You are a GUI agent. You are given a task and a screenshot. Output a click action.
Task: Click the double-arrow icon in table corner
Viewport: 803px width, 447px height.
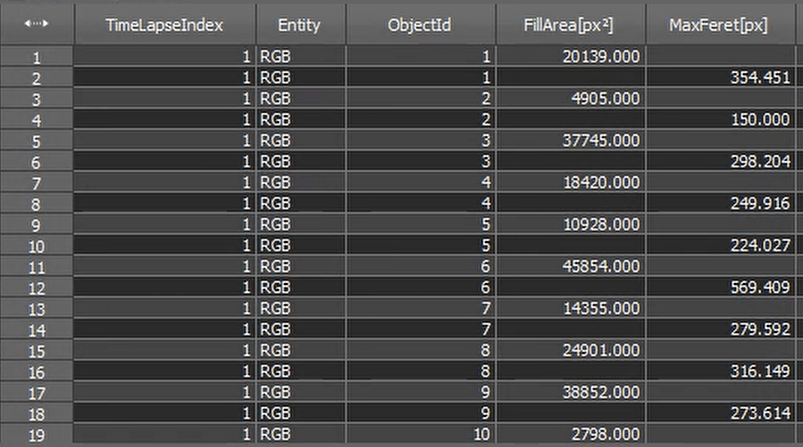tap(36, 24)
